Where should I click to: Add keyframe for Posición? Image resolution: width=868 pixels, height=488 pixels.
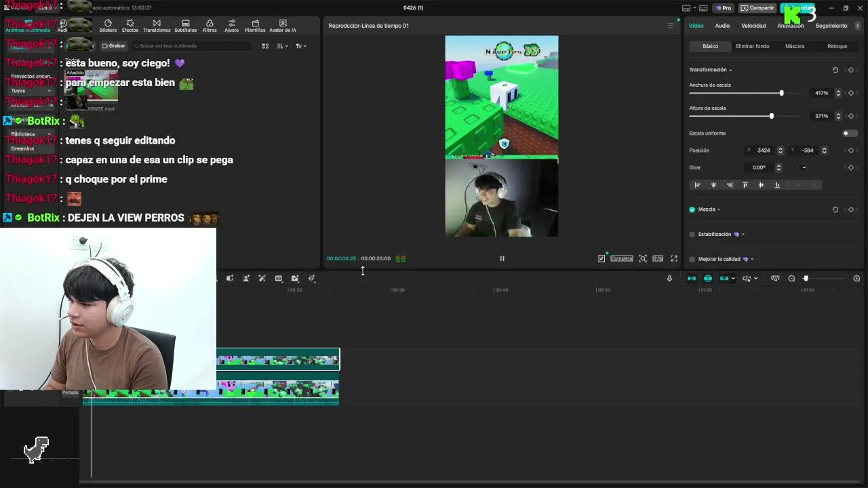[851, 150]
